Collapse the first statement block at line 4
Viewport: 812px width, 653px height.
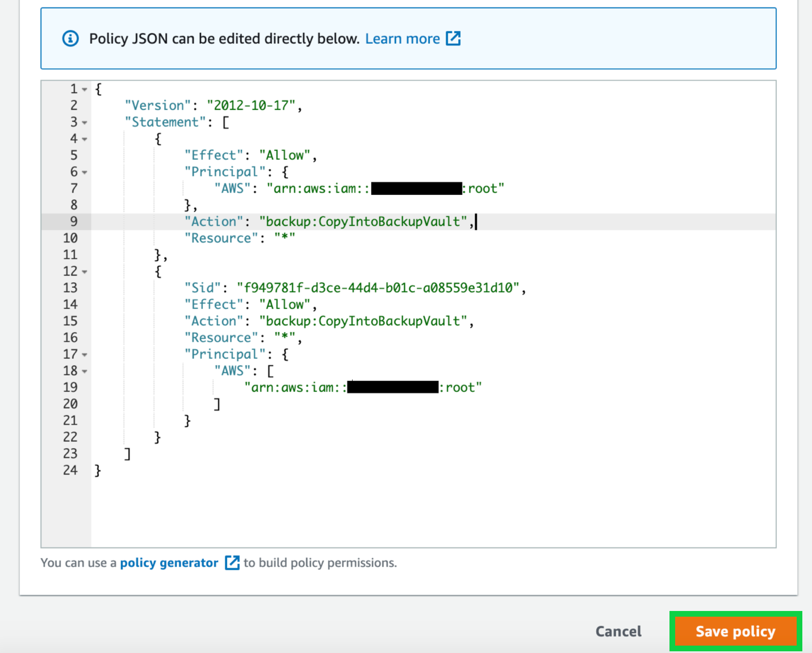pyautogui.click(x=84, y=139)
